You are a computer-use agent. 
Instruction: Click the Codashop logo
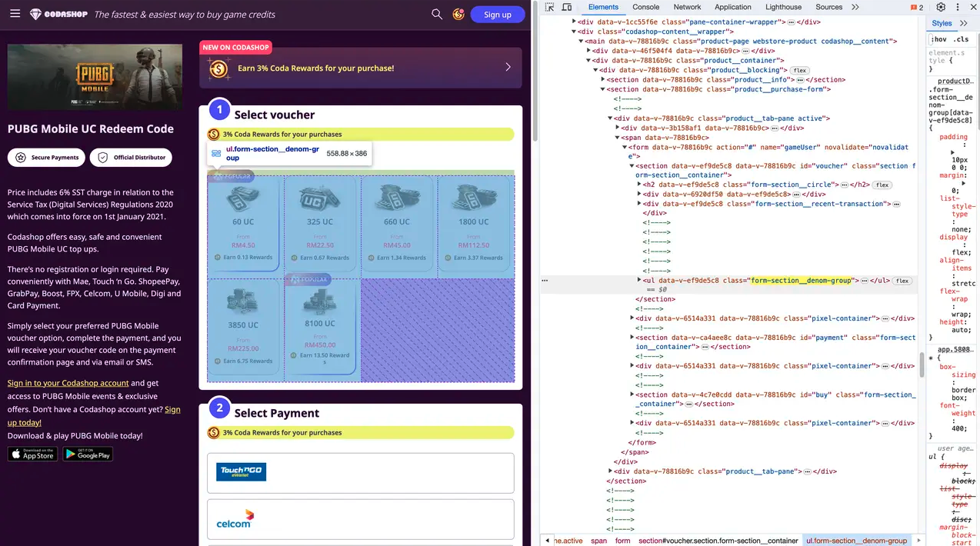[x=58, y=14]
